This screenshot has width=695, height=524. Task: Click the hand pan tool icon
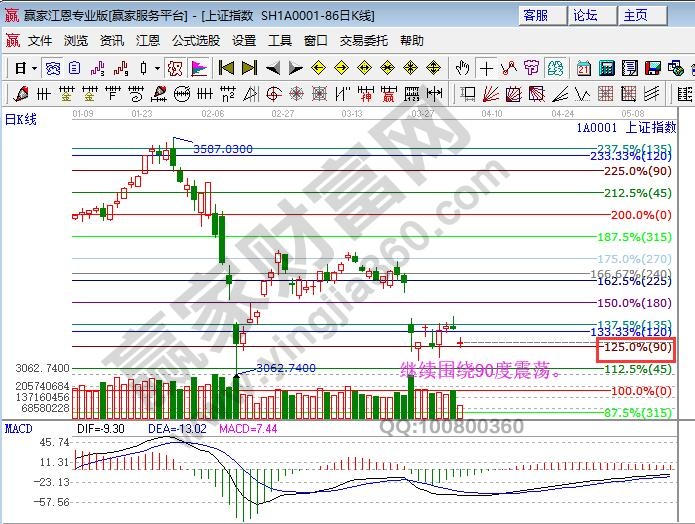click(x=463, y=68)
